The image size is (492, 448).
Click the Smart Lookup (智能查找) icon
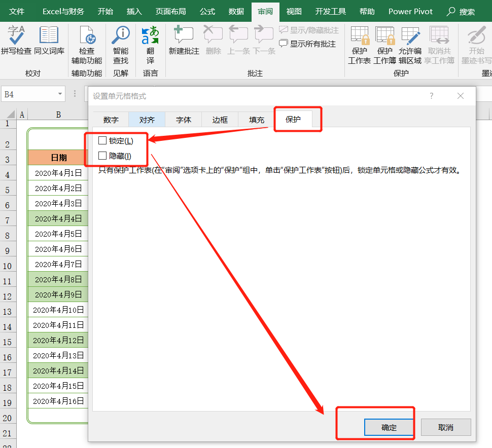coord(121,36)
